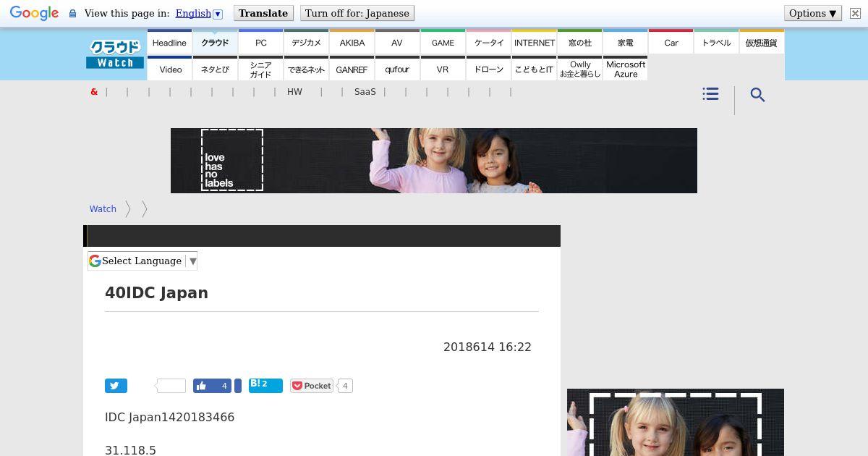Click the SaaS category link
868x456 pixels.
click(x=365, y=92)
